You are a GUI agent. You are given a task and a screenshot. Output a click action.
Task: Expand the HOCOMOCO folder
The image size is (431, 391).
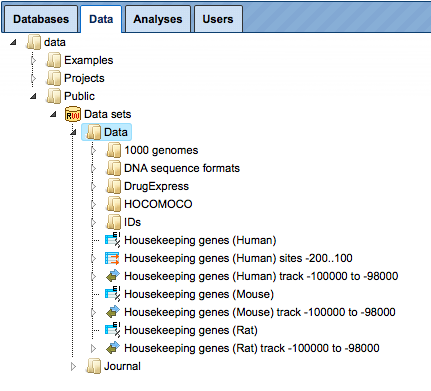pyautogui.click(x=94, y=204)
